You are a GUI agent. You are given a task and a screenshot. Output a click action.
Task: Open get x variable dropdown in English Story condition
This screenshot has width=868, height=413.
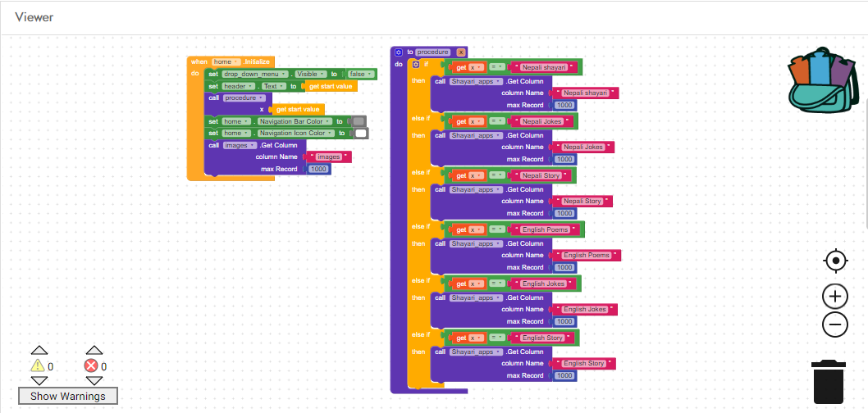477,338
